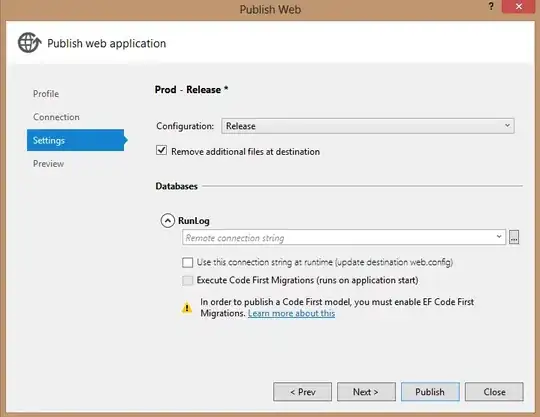The height and width of the screenshot is (417, 540).
Task: Enable Use this connection string at runtime
Action: point(187,262)
